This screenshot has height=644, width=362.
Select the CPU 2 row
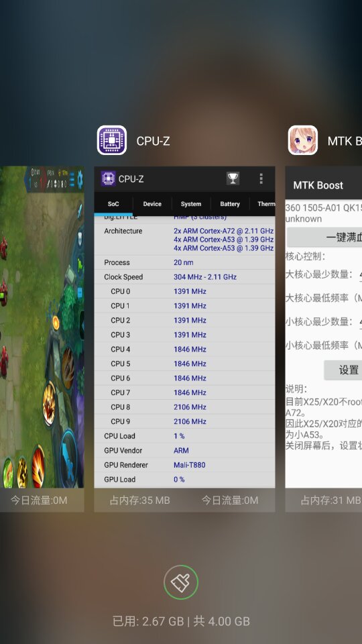(x=185, y=321)
